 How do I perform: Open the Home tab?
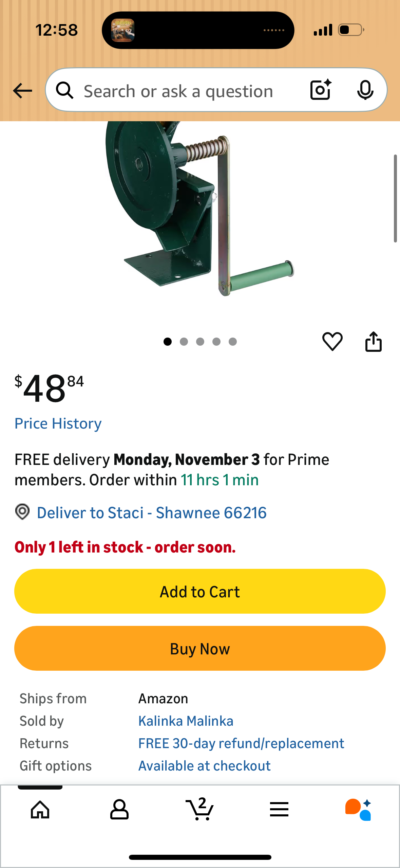[40, 810]
